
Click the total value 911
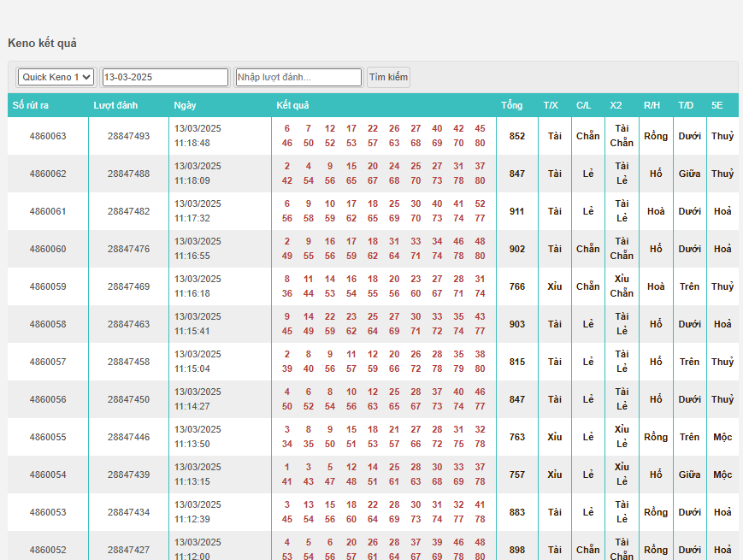coord(517,211)
